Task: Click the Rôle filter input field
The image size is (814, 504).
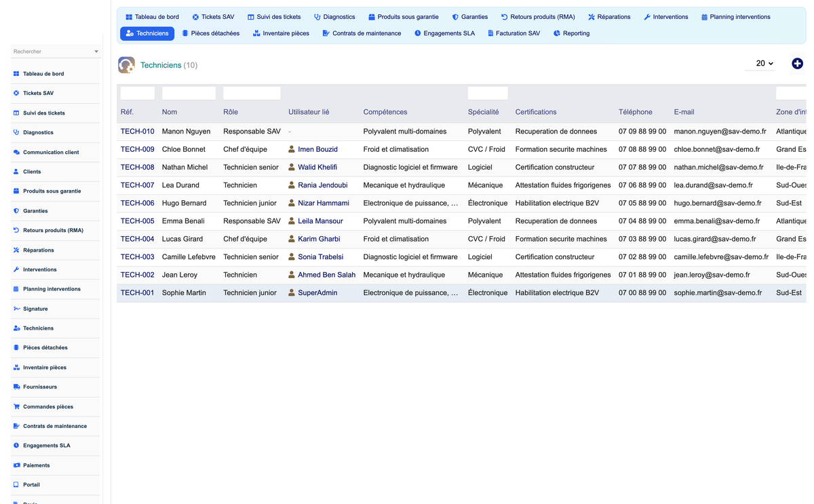Action: pos(252,93)
